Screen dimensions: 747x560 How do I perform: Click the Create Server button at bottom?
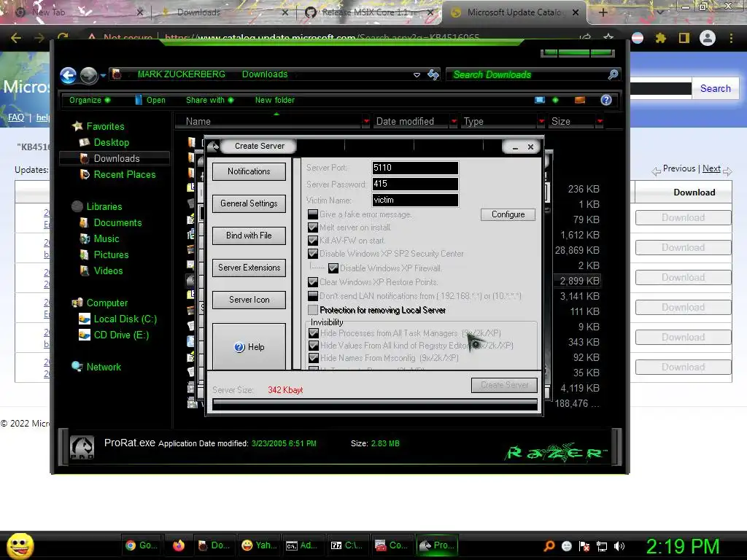[504, 385]
